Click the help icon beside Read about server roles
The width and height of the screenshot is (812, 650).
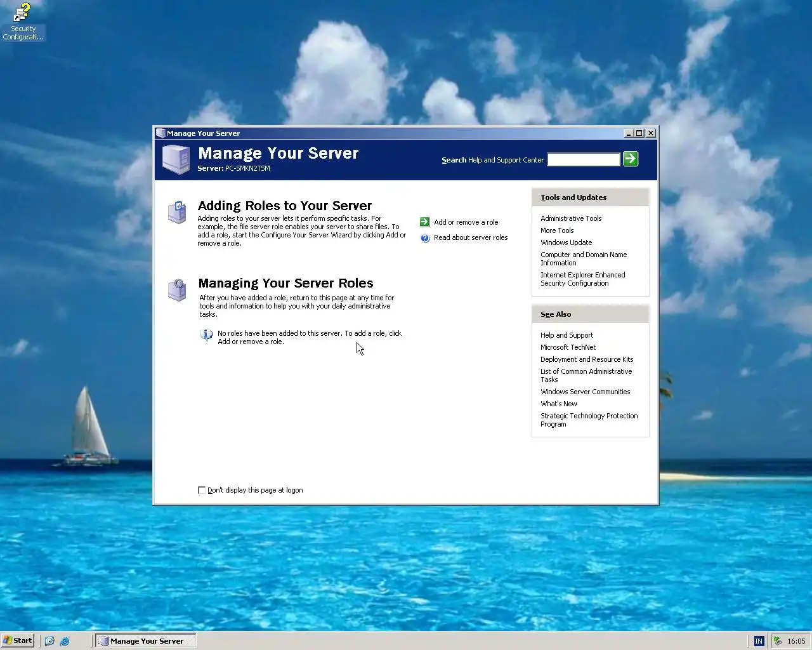(x=425, y=238)
